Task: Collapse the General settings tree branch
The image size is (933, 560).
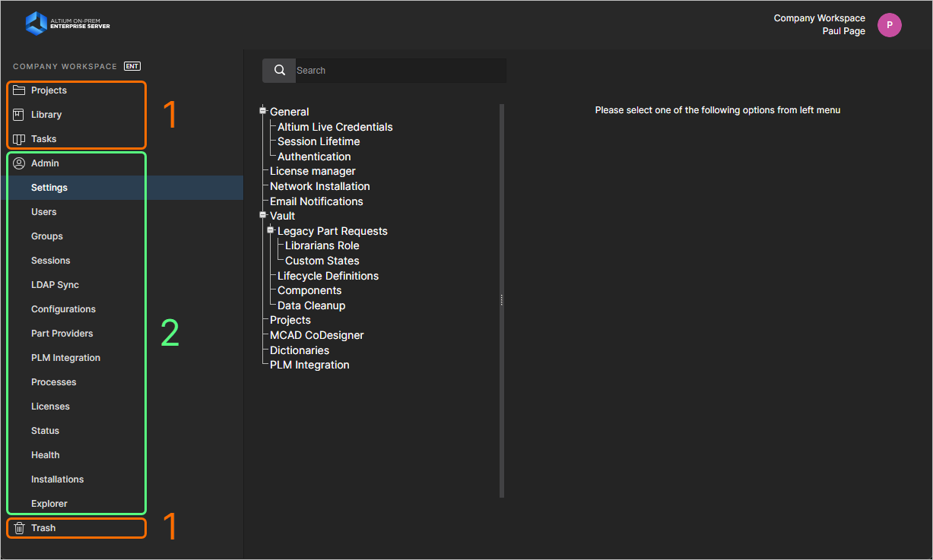Action: point(262,110)
